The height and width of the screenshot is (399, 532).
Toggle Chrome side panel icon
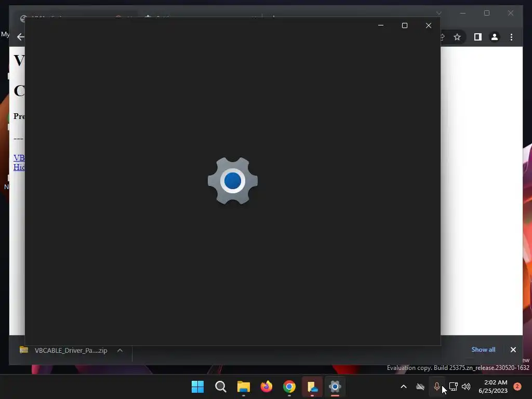point(478,37)
